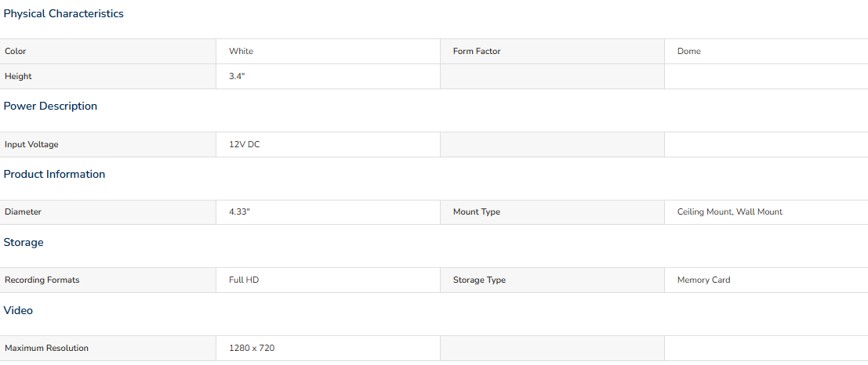The width and height of the screenshot is (868, 365).
Task: Click the 4.33" diameter value
Action: pyautogui.click(x=240, y=211)
